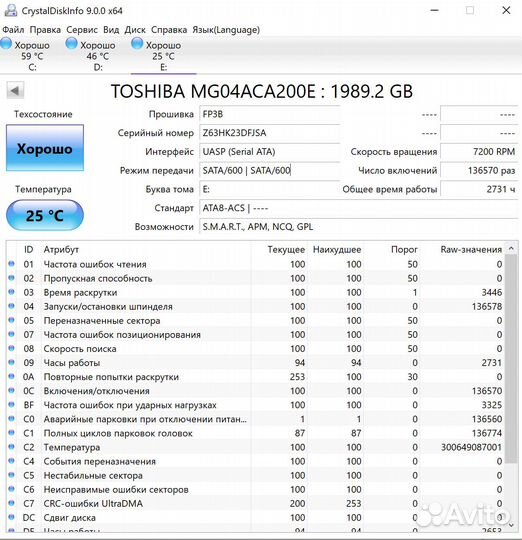Screen dimensions: 522x540
Task: Click the interface field UASP (Serial ATA)
Action: (270, 152)
